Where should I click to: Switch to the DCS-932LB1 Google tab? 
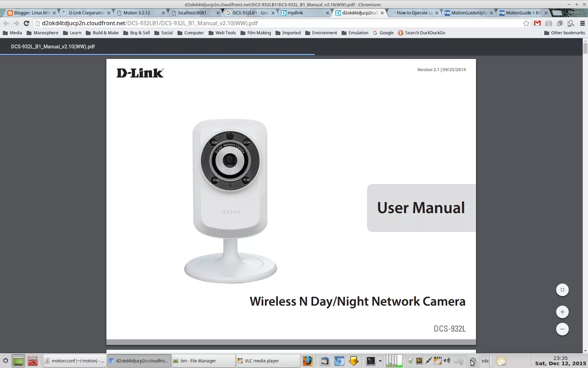(x=250, y=13)
